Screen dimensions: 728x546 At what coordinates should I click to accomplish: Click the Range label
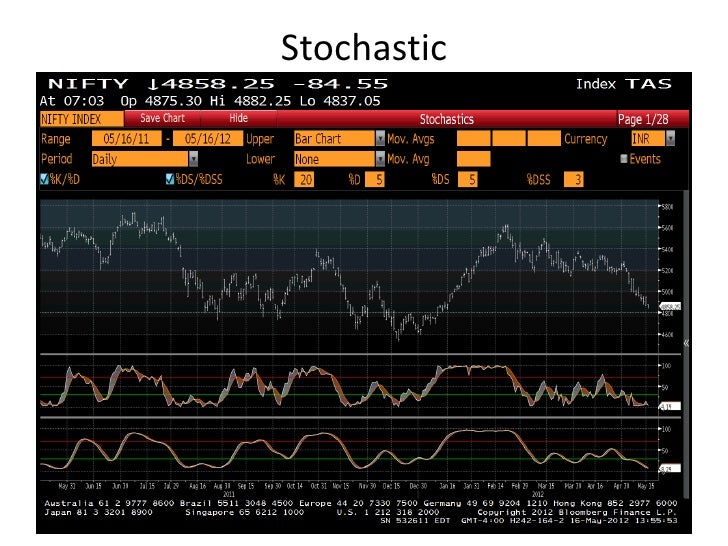(x=56, y=139)
